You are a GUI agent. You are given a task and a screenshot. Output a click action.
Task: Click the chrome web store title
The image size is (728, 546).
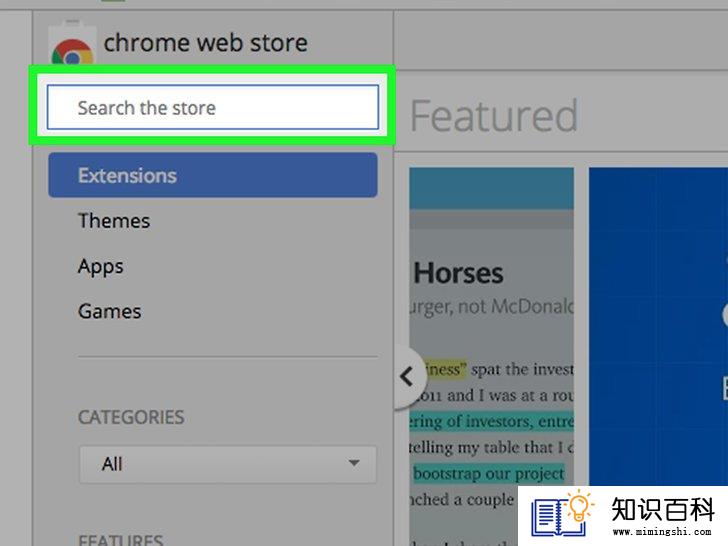(x=205, y=43)
